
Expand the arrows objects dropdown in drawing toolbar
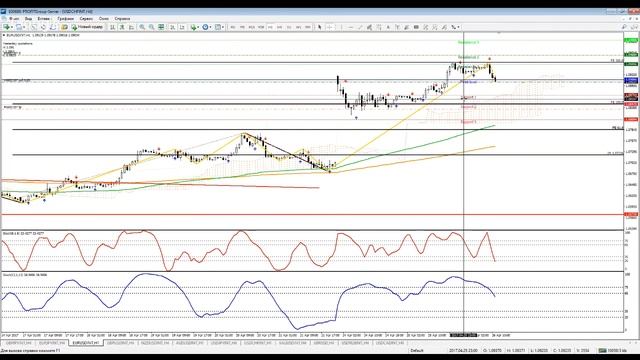[458, 27]
